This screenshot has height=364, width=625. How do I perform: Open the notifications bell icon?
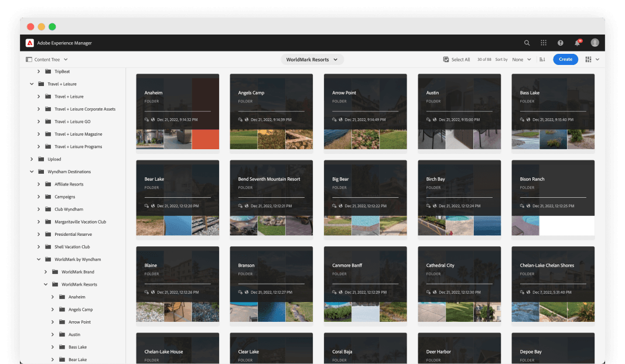tap(577, 43)
